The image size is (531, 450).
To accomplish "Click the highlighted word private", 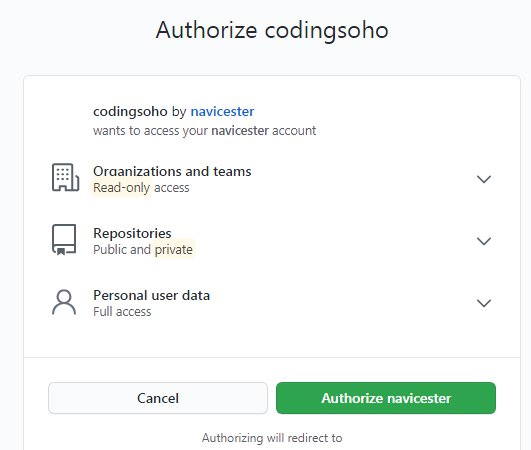I will coord(173,250).
